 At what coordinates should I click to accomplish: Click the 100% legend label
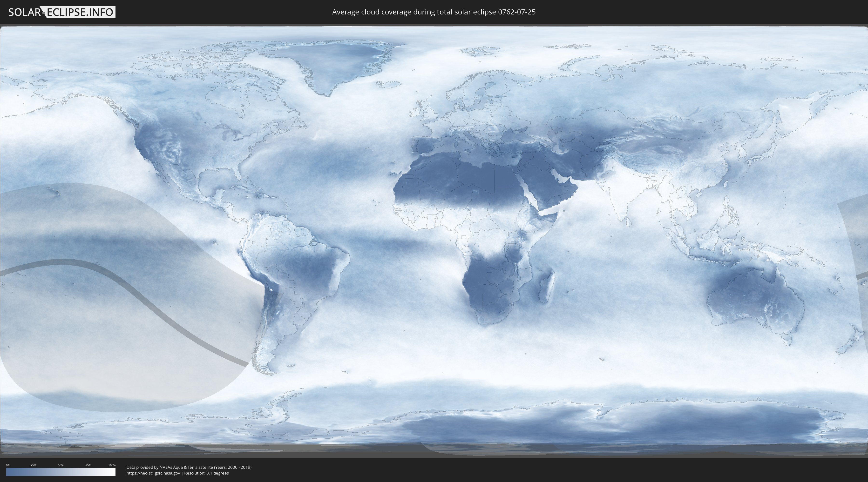click(x=112, y=465)
